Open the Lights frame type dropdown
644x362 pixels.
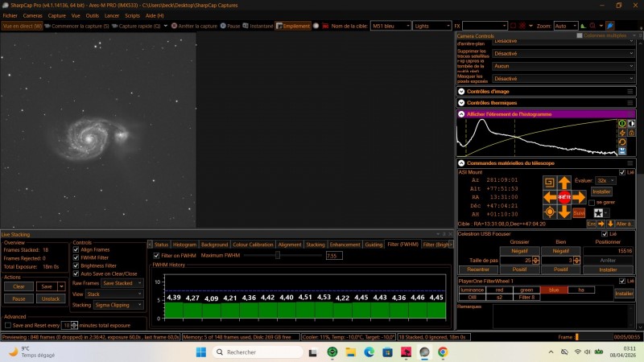pyautogui.click(x=432, y=26)
